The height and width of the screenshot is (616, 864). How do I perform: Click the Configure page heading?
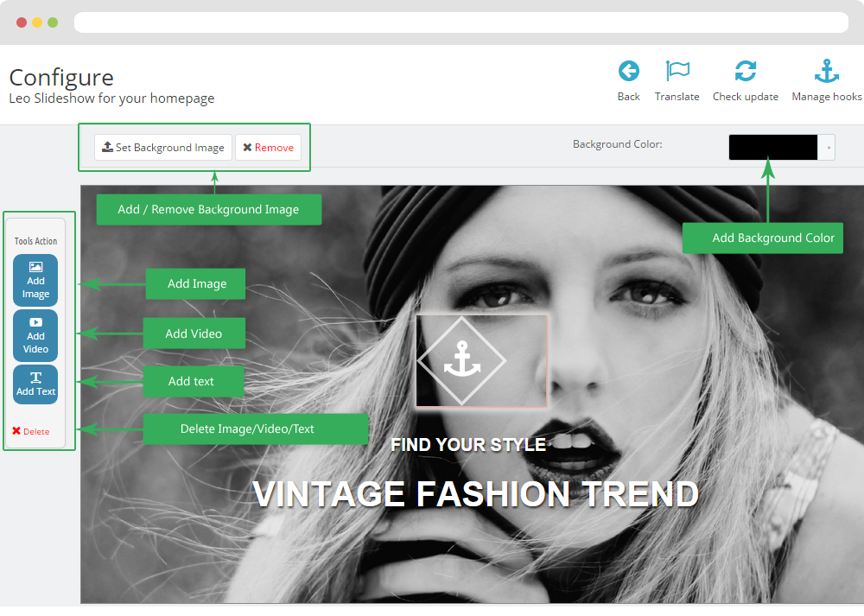(x=61, y=78)
